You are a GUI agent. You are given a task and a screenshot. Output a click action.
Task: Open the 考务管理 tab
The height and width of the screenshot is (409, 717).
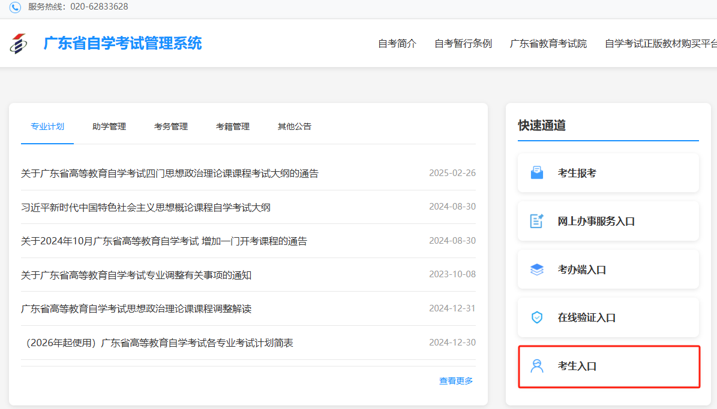coord(171,127)
